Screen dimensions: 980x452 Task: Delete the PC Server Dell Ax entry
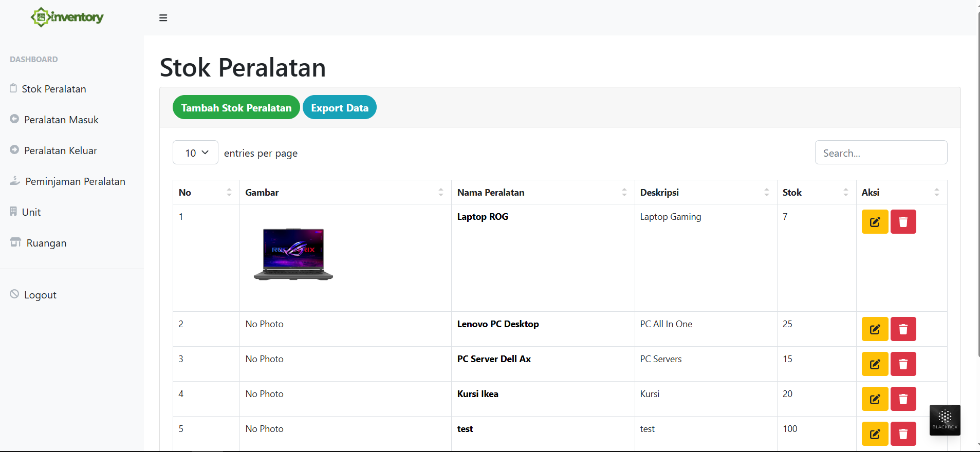tap(903, 364)
